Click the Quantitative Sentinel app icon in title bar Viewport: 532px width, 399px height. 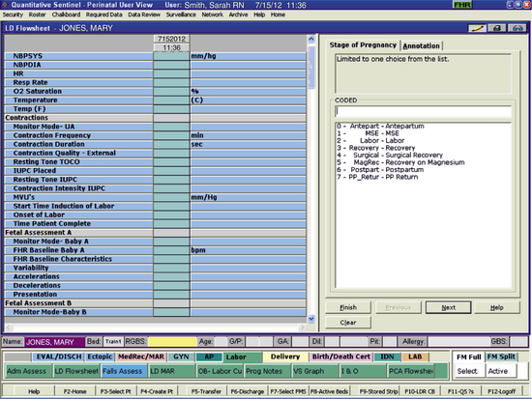pos(5,5)
